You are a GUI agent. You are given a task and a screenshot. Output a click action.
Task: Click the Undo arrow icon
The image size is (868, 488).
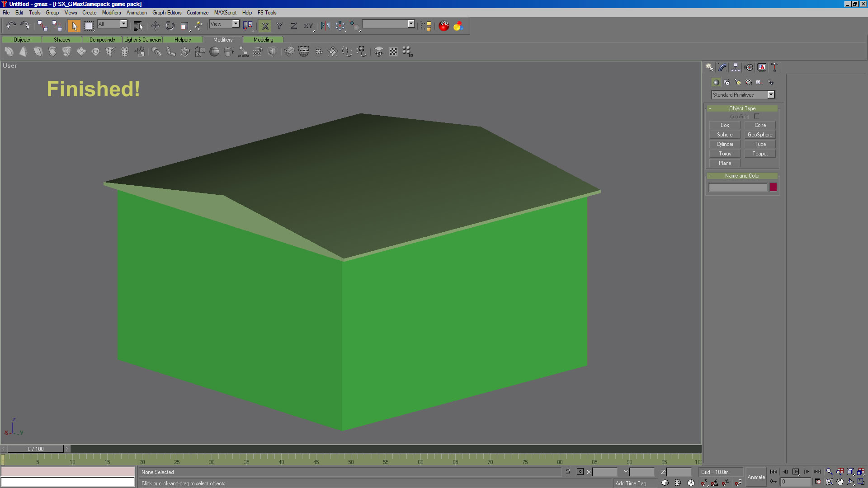[x=11, y=26]
